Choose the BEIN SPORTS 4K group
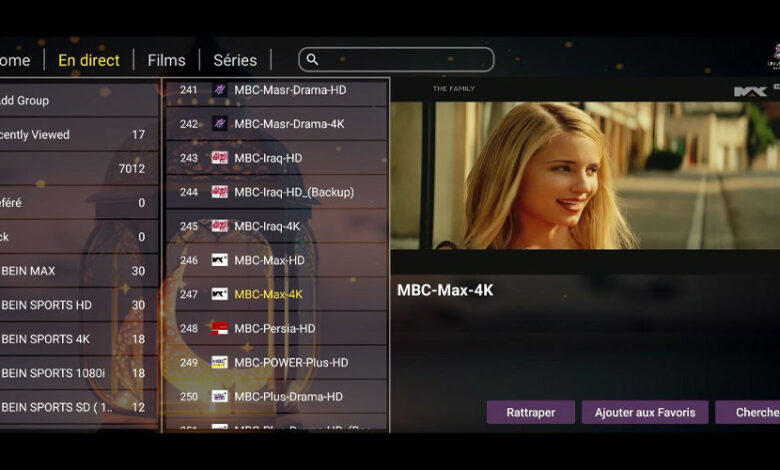The width and height of the screenshot is (780, 470). coord(75,339)
